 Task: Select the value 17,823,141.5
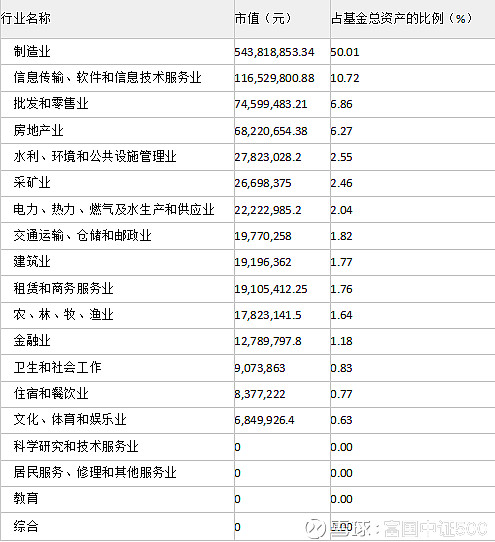pos(268,315)
